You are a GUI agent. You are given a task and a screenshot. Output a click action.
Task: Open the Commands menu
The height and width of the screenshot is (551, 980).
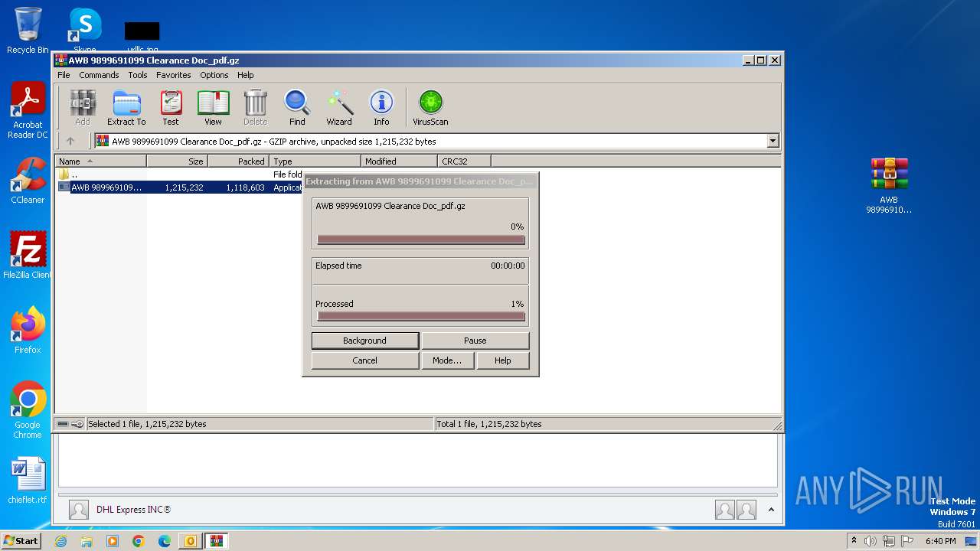click(99, 75)
